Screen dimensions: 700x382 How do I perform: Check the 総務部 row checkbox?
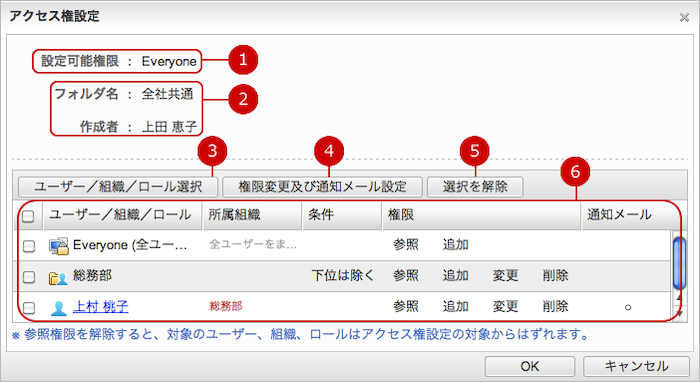click(x=29, y=277)
